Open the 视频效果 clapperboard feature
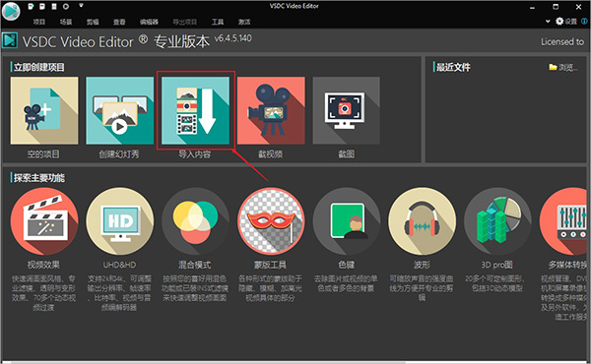The height and width of the screenshot is (364, 591). [x=44, y=221]
